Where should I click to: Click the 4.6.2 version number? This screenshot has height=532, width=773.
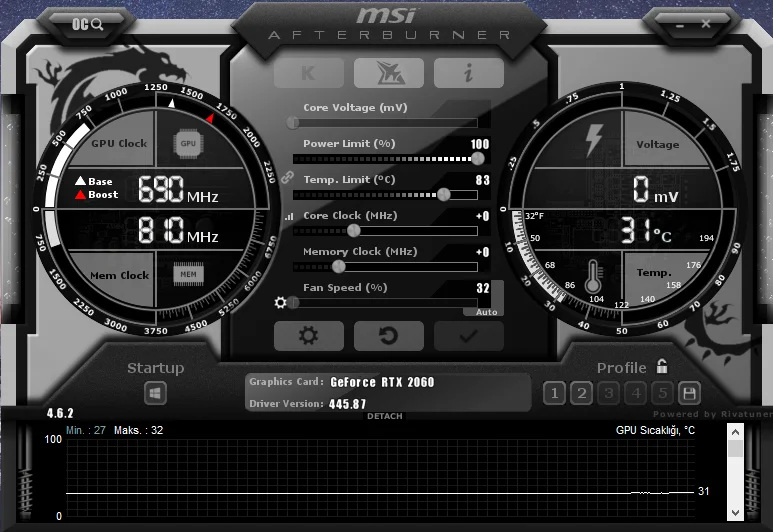click(x=60, y=413)
